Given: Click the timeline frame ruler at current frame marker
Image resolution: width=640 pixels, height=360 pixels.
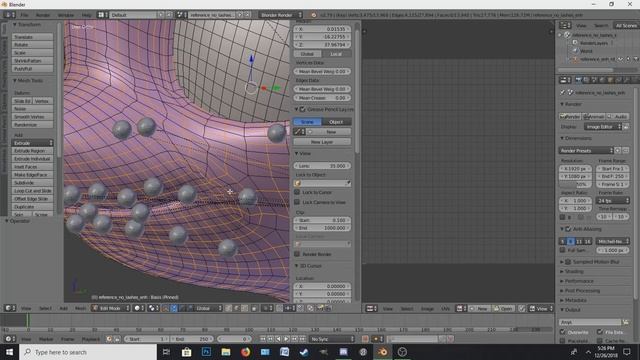Looking at the screenshot, I should coord(28,329).
